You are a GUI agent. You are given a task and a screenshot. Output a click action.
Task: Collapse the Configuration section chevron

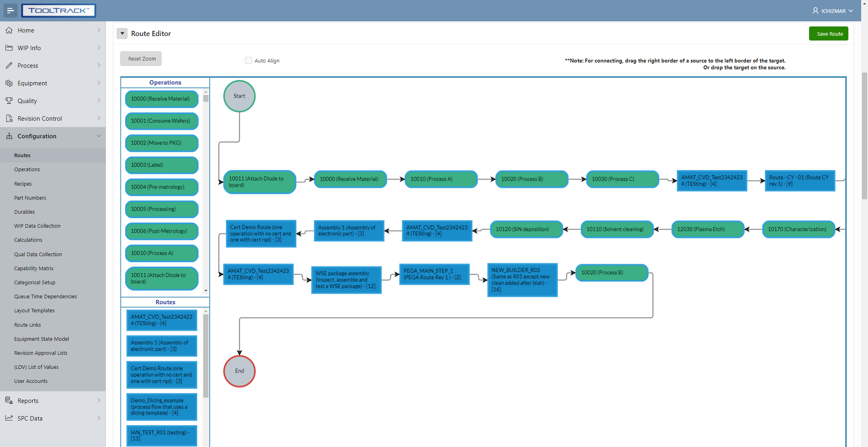(x=99, y=136)
